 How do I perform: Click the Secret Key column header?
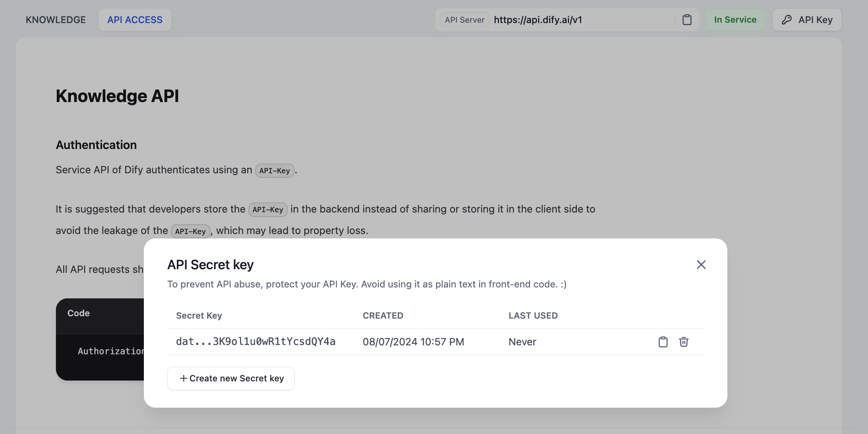click(x=199, y=315)
